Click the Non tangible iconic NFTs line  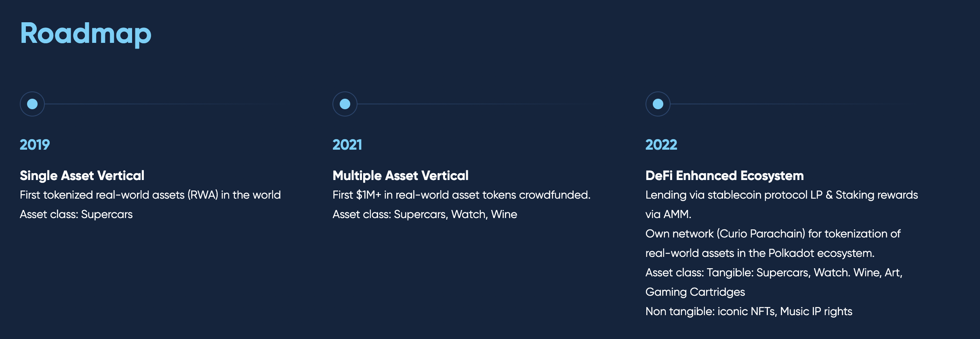[x=749, y=311]
